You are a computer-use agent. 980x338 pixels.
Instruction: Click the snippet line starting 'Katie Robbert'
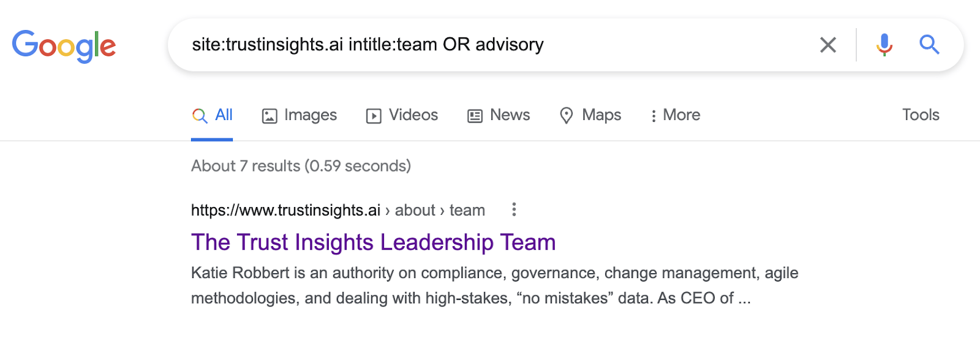[494, 273]
